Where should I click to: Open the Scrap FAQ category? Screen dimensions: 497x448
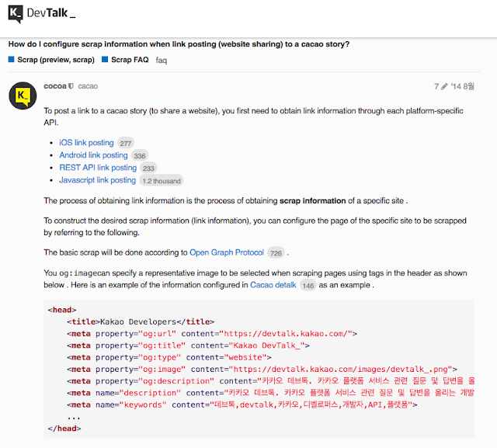pos(130,60)
